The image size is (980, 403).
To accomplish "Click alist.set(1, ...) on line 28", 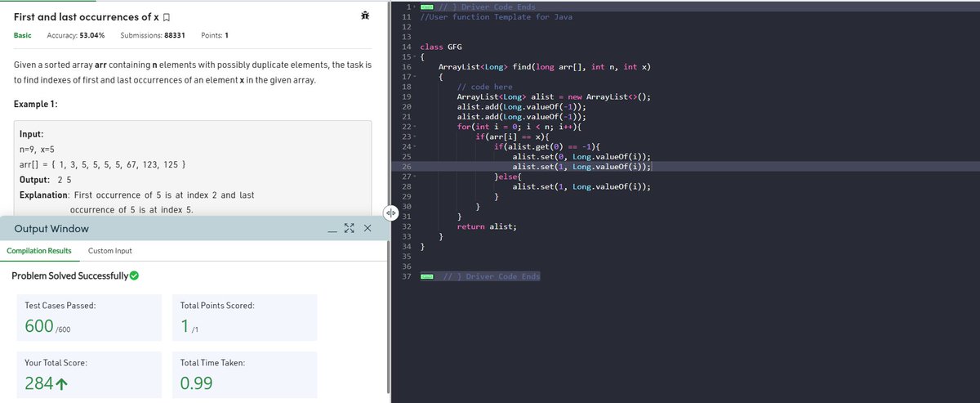I will [581, 186].
